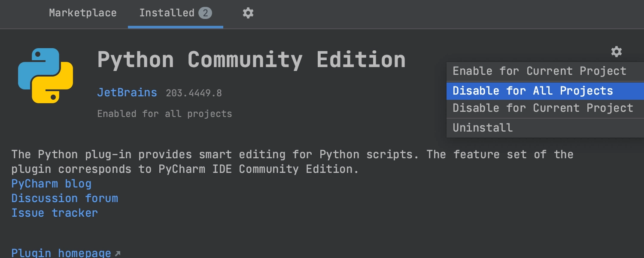
Task: Choose Enable for Current Project
Action: click(545, 71)
